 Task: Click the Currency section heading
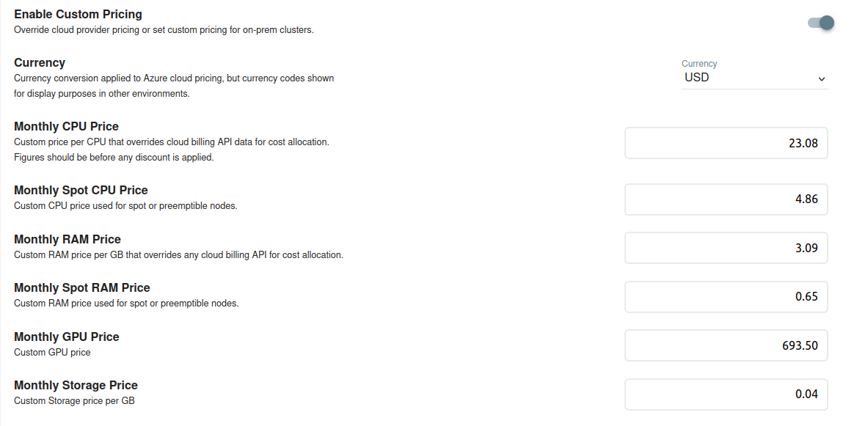point(40,62)
